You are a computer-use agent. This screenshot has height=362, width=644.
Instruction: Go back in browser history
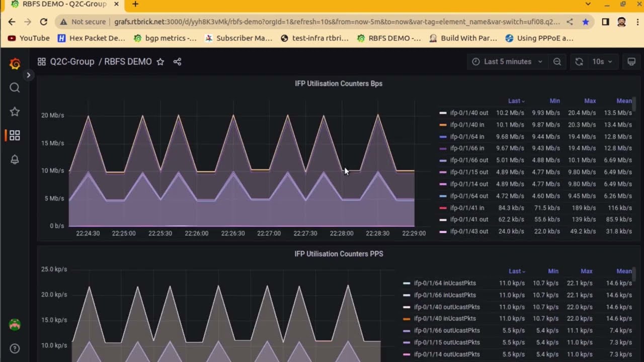click(x=12, y=22)
